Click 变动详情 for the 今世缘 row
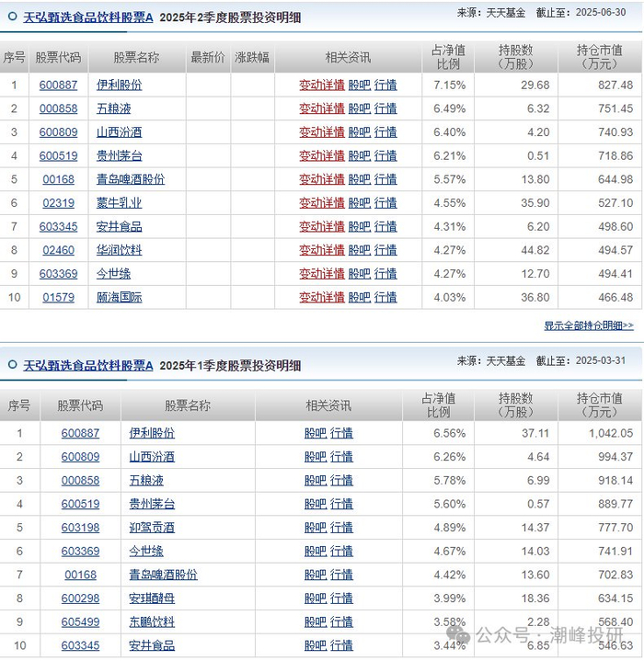Image resolution: width=644 pixels, height=661 pixels. [322, 274]
